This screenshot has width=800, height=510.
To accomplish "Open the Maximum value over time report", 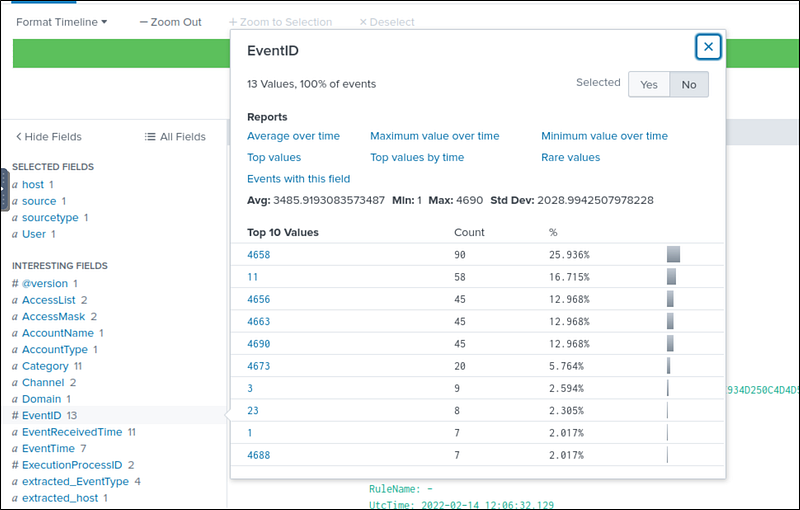I will (x=434, y=136).
